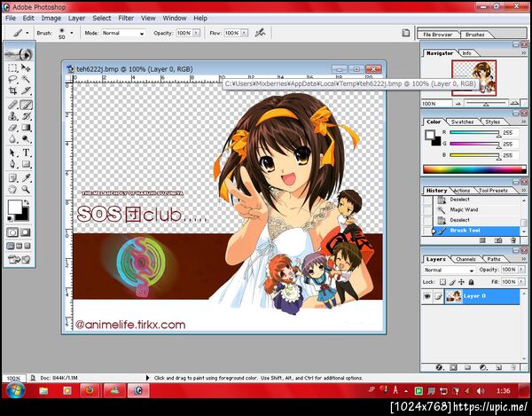Select the Gradient tool
532x416 pixels.
tap(26, 128)
